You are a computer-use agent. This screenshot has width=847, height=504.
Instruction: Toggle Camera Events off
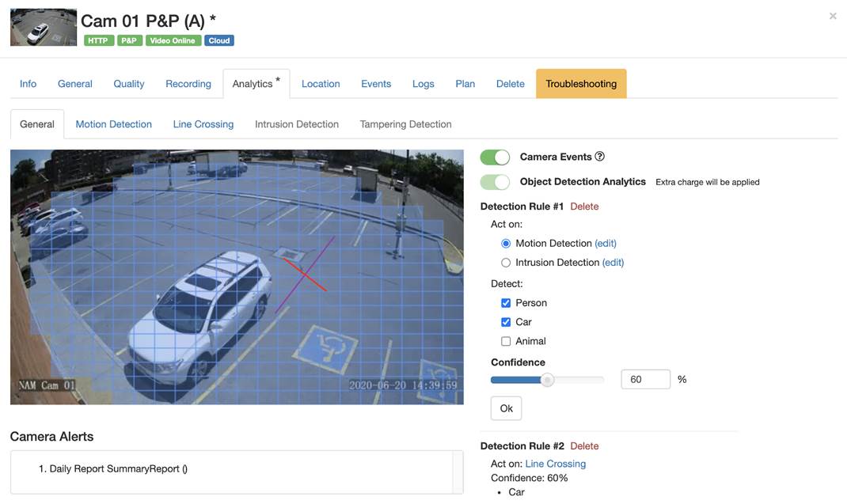tap(495, 157)
